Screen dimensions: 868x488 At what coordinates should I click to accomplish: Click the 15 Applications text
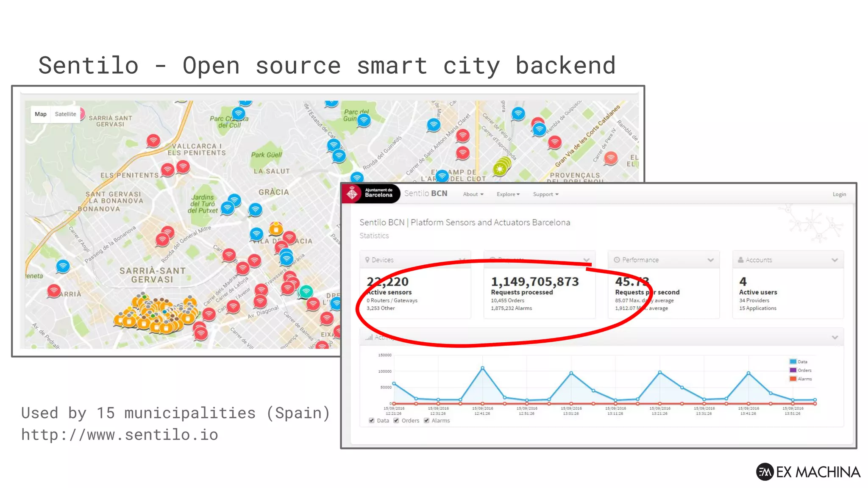(758, 308)
